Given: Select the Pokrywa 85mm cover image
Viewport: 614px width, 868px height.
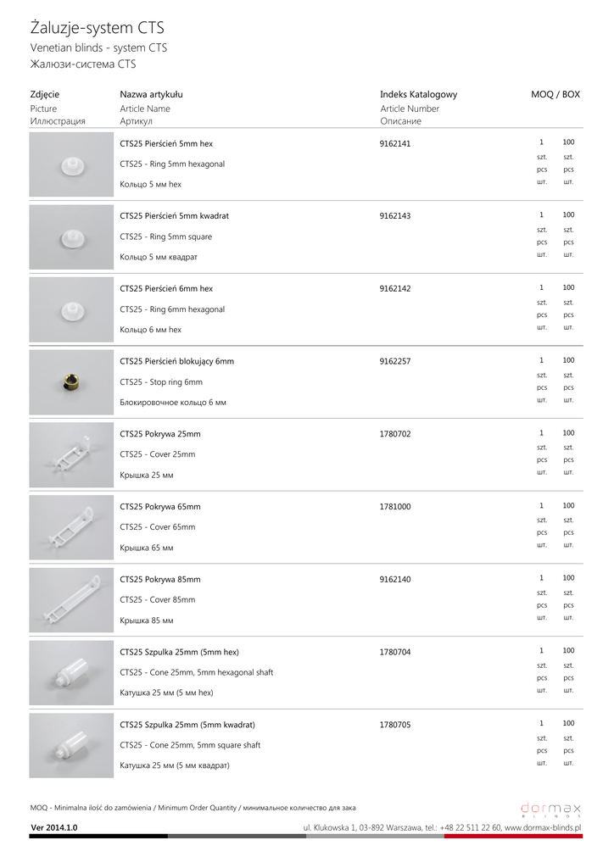Looking at the screenshot, I should [x=72, y=601].
